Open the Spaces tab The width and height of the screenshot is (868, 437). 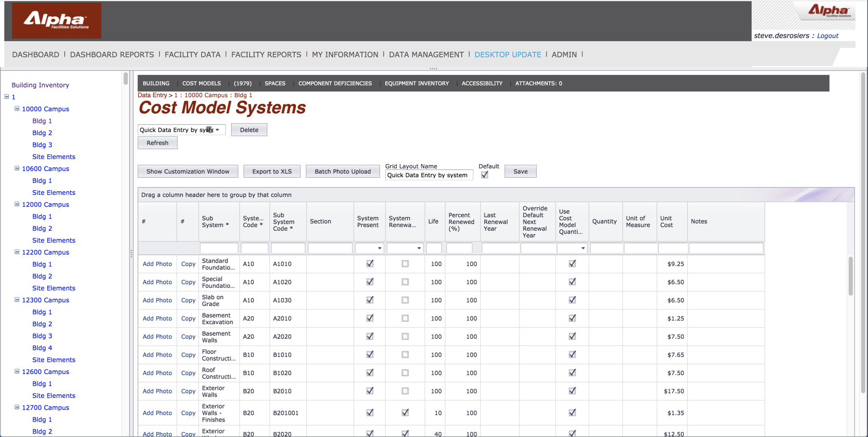(275, 83)
